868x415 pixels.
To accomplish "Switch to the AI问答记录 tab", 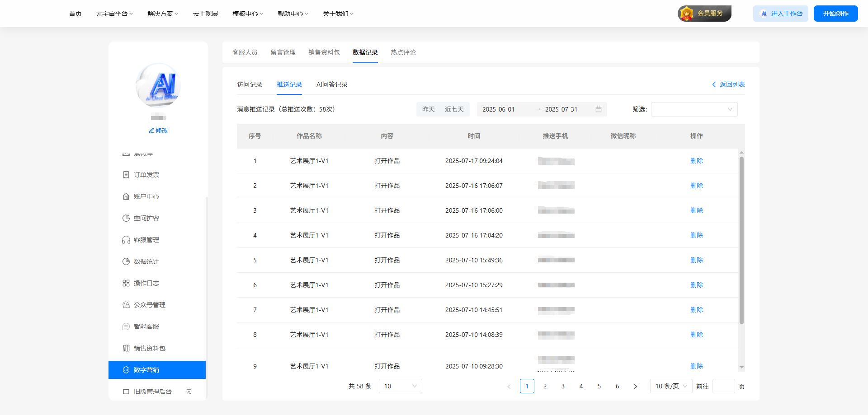I will (332, 84).
